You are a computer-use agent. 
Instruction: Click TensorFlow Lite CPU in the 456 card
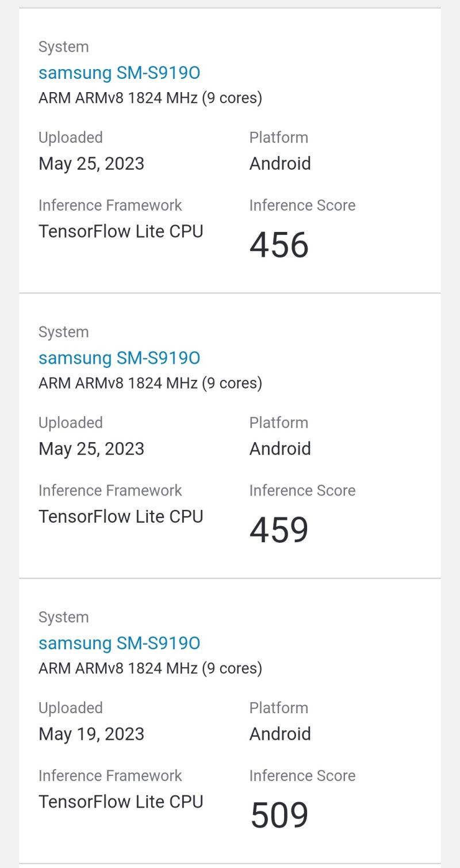click(121, 231)
